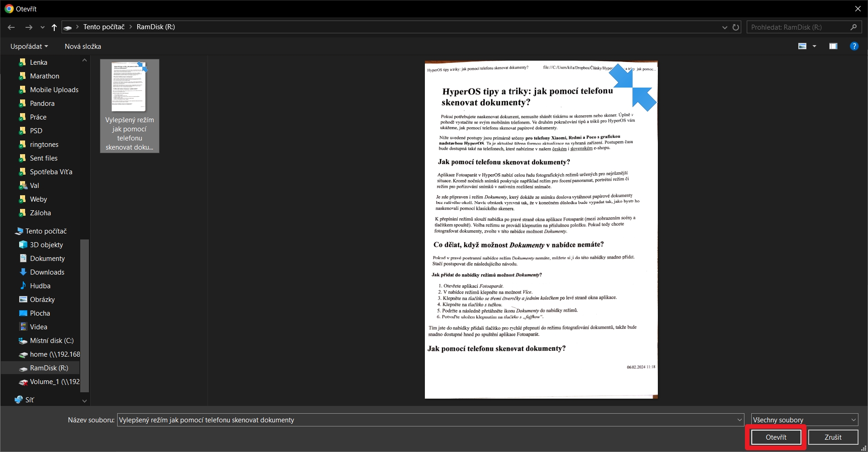This screenshot has width=868, height=452.
Task: Click search magnifier icon in search box
Action: click(853, 27)
